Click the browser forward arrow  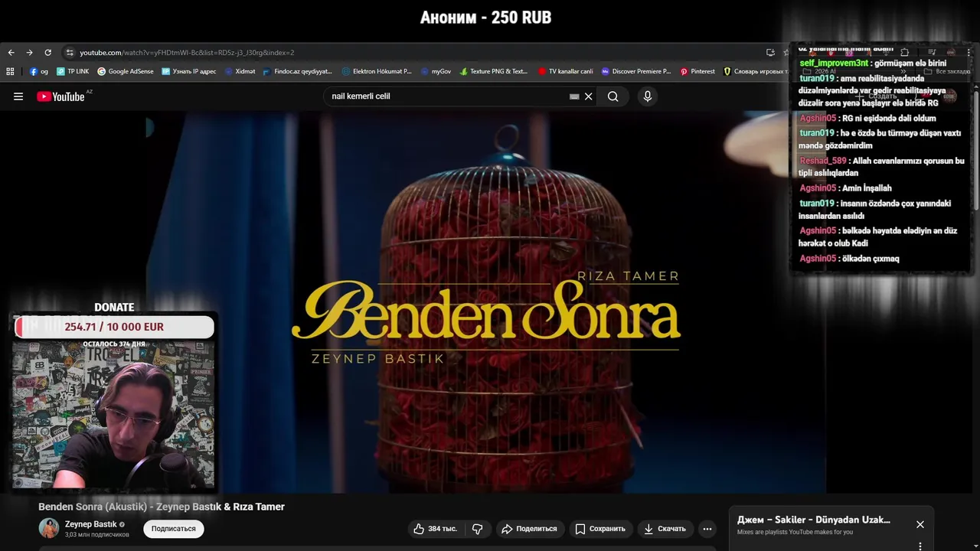[29, 53]
